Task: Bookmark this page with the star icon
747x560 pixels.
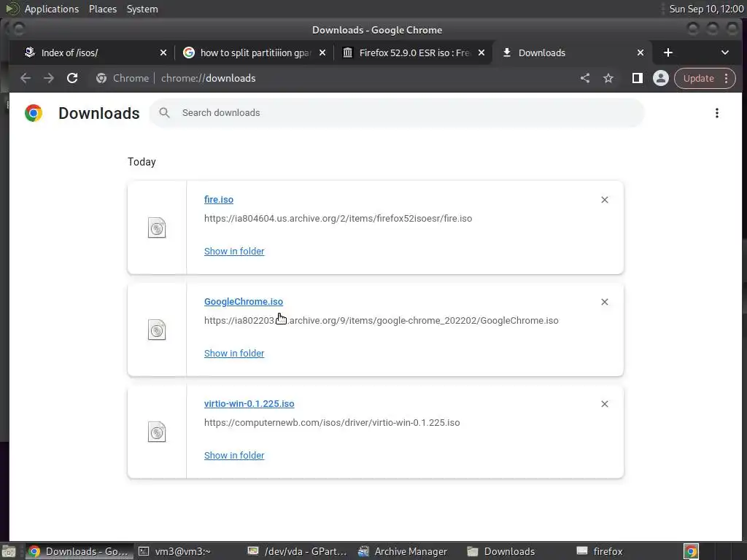Action: click(x=608, y=78)
